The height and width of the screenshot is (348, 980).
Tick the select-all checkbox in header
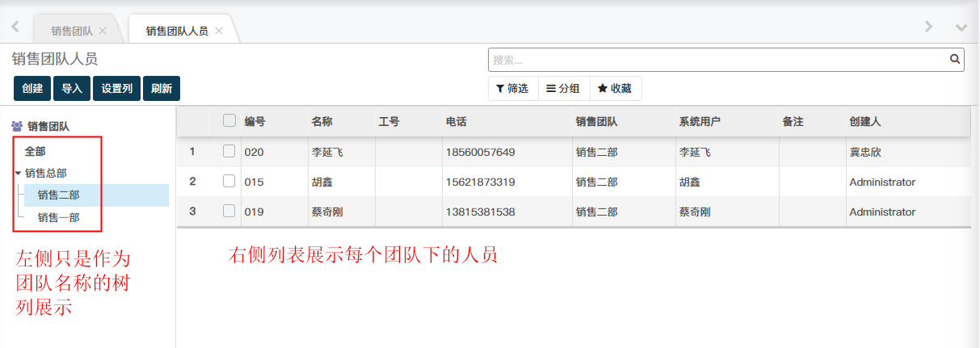pos(229,121)
